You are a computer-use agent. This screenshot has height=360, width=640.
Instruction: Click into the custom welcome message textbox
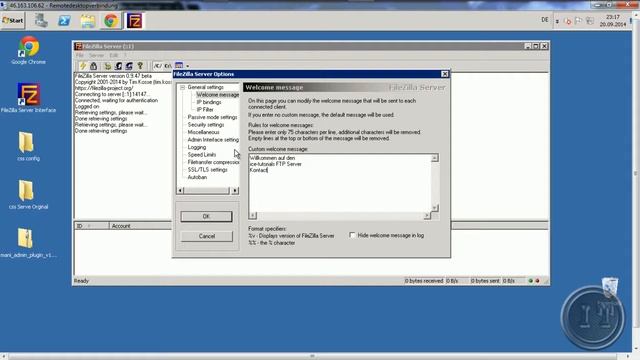340,183
